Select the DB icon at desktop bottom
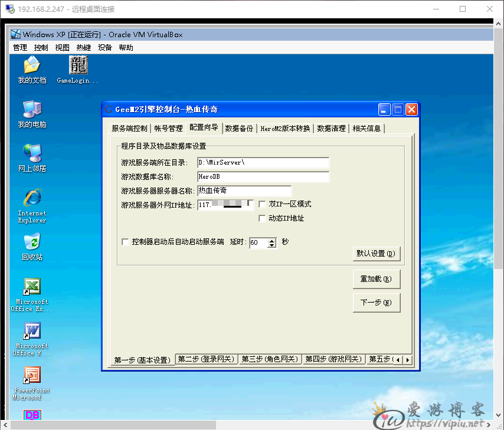 pos(32,415)
